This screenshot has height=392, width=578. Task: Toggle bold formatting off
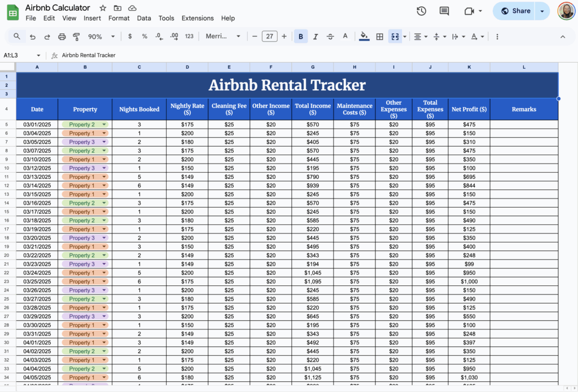(300, 36)
